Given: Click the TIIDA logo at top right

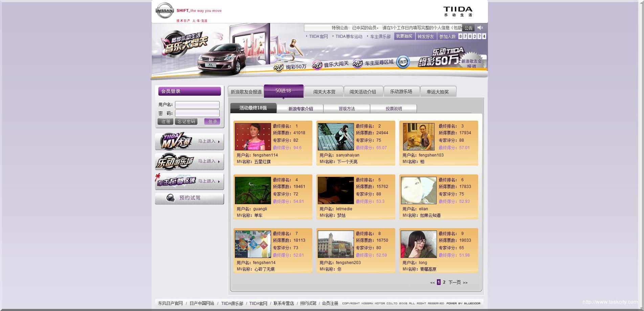Looking at the screenshot, I should point(458,11).
